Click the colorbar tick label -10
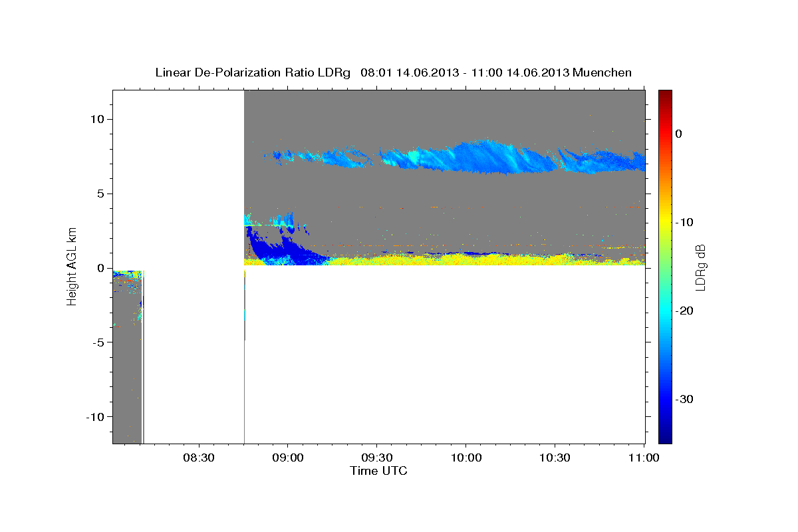Viewport: 798px width, 532px height. [685, 222]
